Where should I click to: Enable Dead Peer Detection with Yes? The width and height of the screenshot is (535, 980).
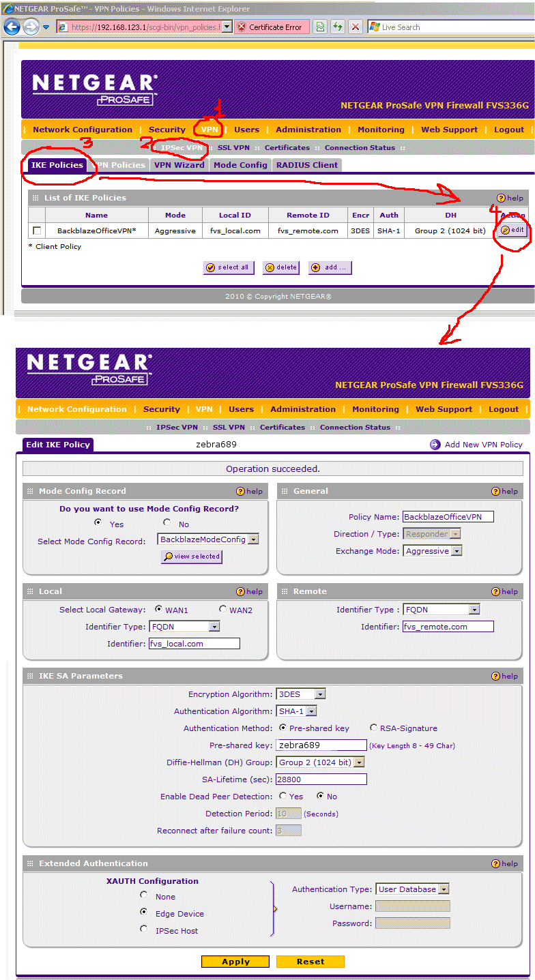tap(283, 796)
